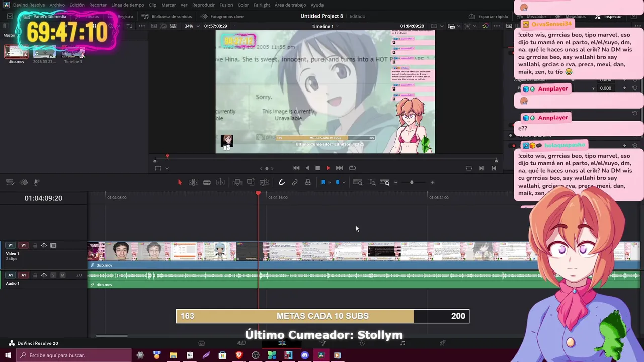644x362 pixels.
Task: Open Línea de tiempo menu
Action: click(x=127, y=5)
